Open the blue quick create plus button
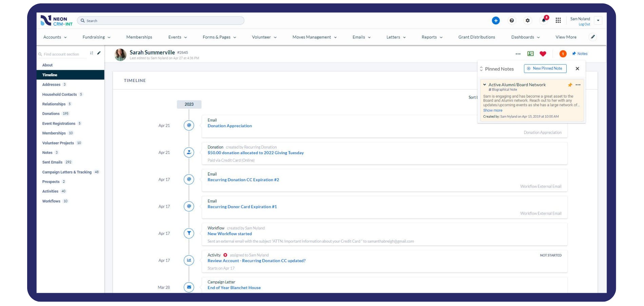Viewport: 644px width, 306px height. point(496,20)
